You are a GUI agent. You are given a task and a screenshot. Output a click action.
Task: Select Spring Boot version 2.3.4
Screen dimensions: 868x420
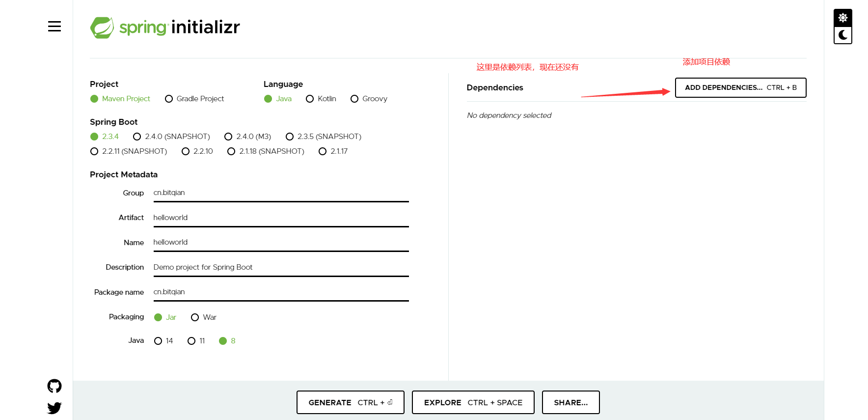[x=105, y=137]
